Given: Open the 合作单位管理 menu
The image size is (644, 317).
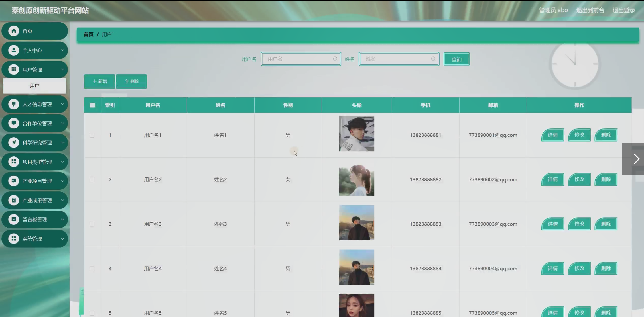Looking at the screenshot, I should (37, 123).
